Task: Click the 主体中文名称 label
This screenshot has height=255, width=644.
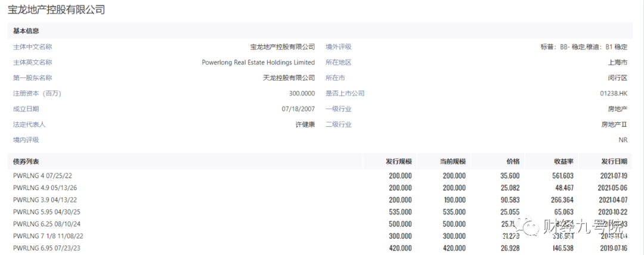Action: 32,47
